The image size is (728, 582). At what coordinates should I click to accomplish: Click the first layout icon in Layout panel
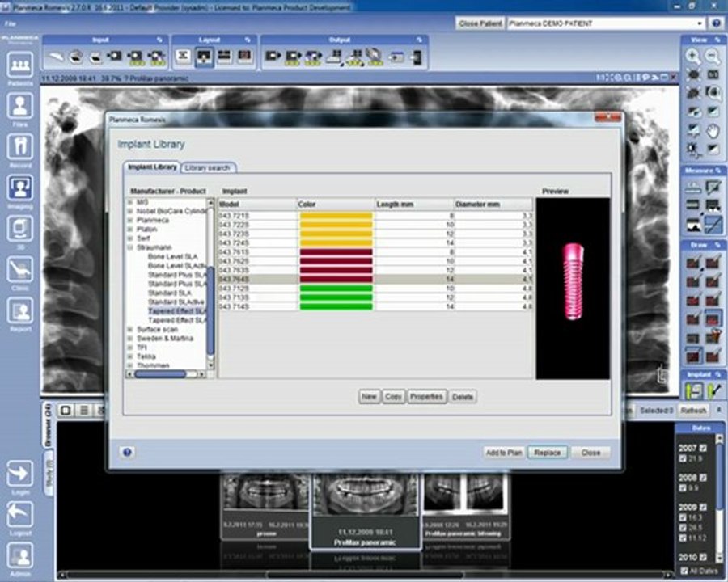click(184, 57)
